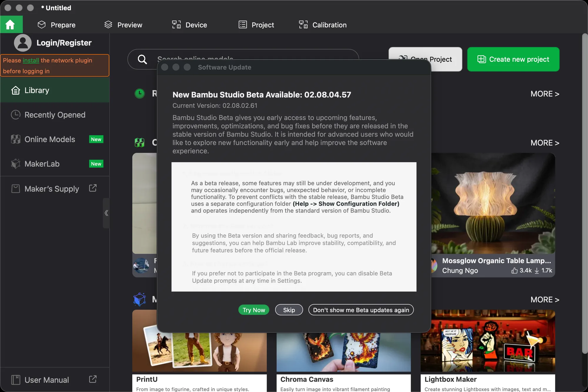This screenshot has height=392, width=588.
Task: Open the Chroma Canvas card image
Action: (x=343, y=352)
